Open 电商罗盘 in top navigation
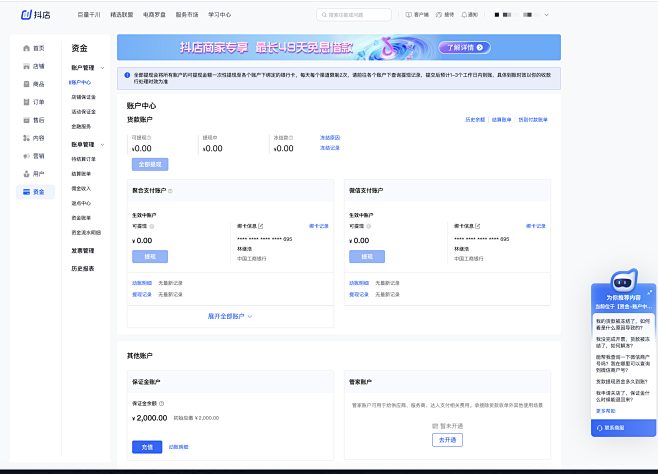 click(x=154, y=15)
